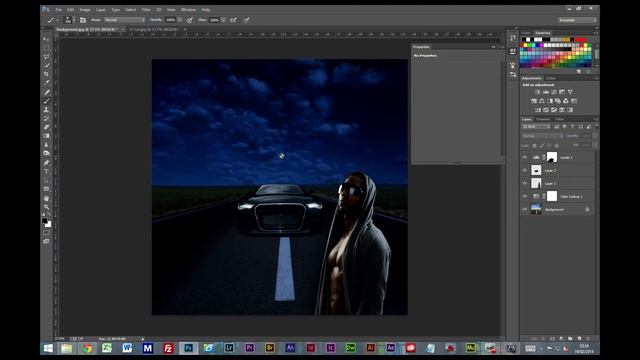Enable airbrush-style build-up in options bar
This screenshot has height=360, width=640.
(x=233, y=20)
